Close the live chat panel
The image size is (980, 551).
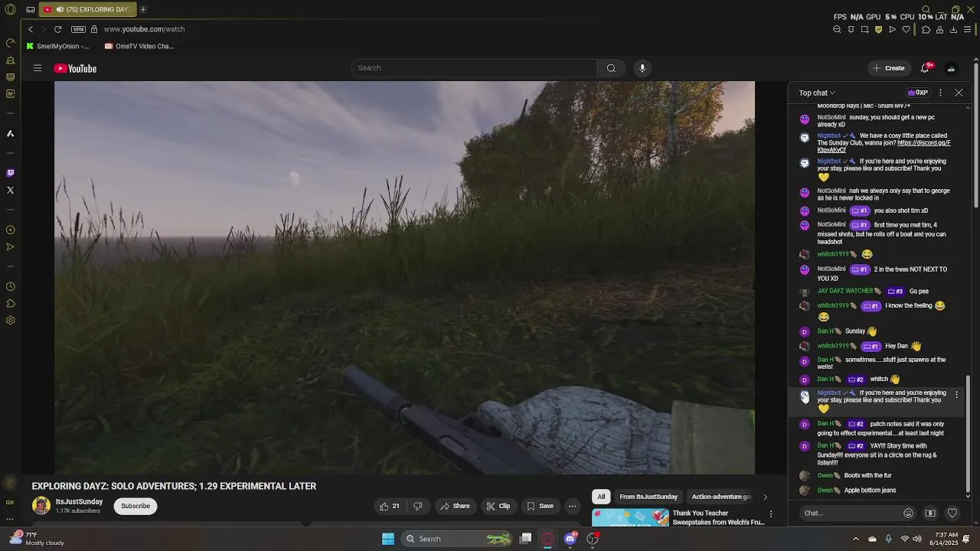coord(959,93)
